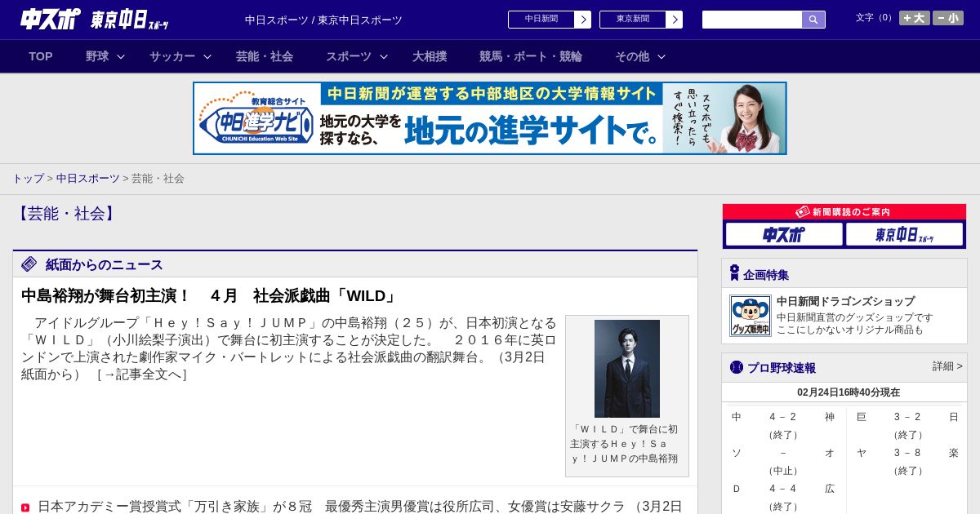Click 文字（0） text size label
This screenshot has width=980, height=514.
(875, 18)
